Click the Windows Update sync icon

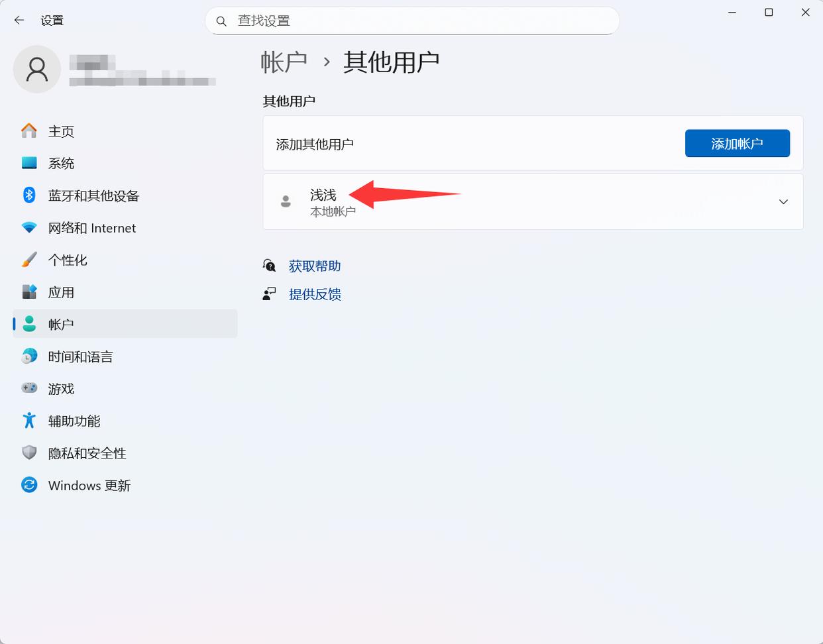click(29, 485)
